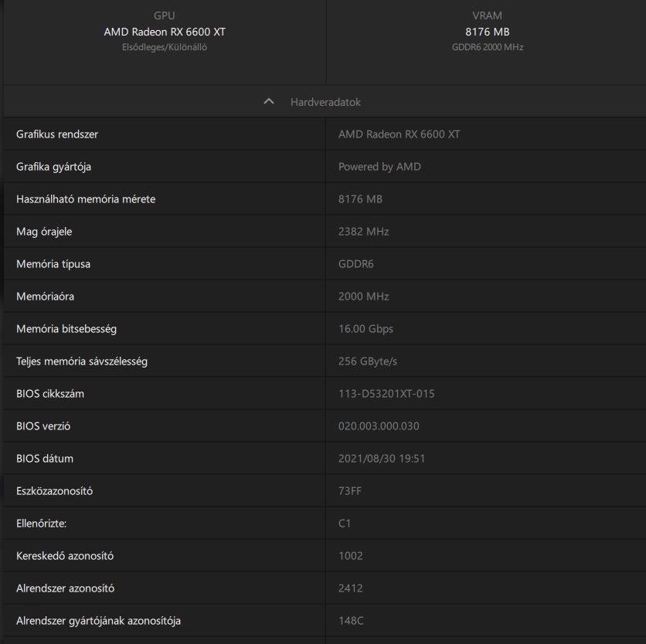646x644 pixels.
Task: Click the Alrendszer azonosító 2412 value
Action: click(350, 588)
